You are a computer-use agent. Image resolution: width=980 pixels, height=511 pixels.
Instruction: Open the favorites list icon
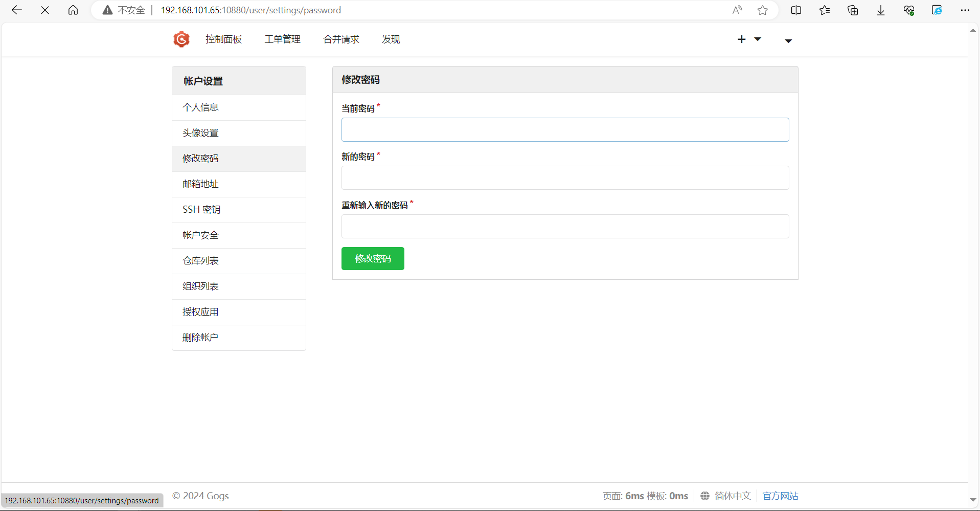825,10
